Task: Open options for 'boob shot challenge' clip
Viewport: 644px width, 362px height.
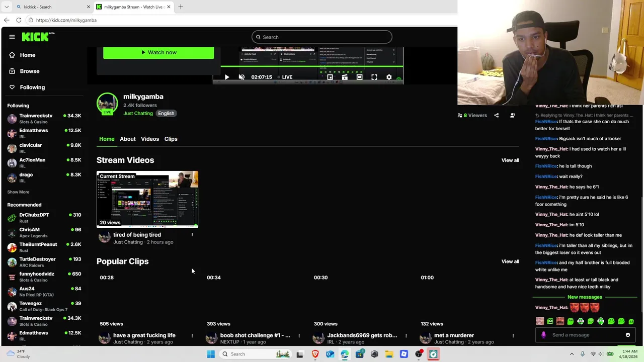Action: click(x=299, y=336)
